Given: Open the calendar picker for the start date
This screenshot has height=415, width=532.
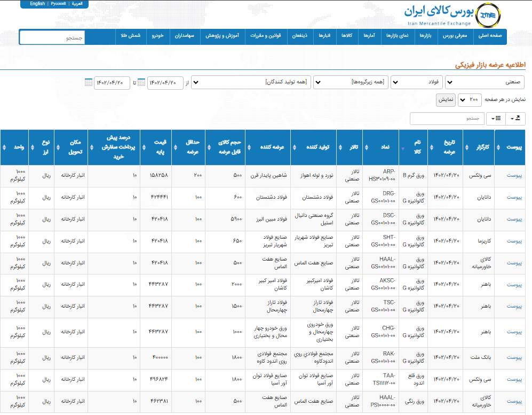Looking at the screenshot, I should tap(141, 83).
